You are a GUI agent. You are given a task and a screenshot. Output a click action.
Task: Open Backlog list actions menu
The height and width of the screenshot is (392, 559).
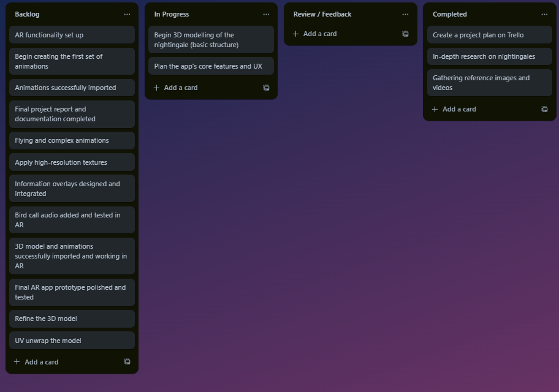pos(127,14)
